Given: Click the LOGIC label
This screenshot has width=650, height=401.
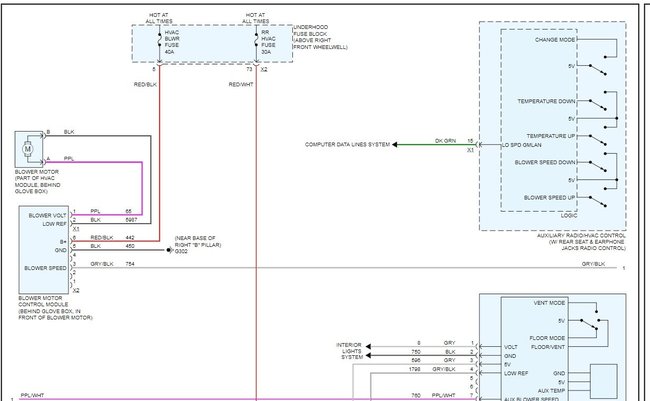Looking at the screenshot, I should coord(569,215).
